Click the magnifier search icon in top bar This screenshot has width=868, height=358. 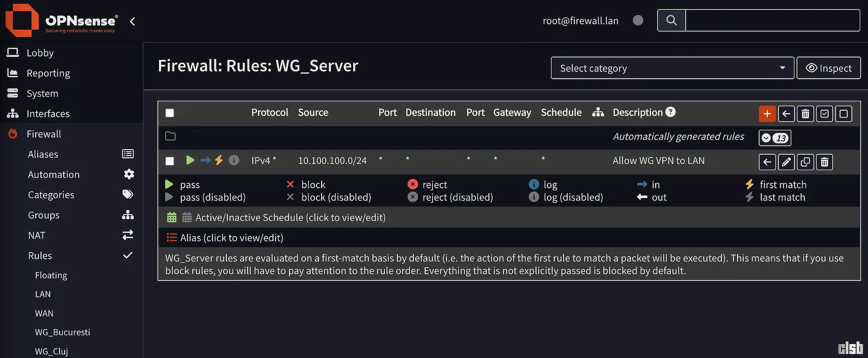pos(671,21)
